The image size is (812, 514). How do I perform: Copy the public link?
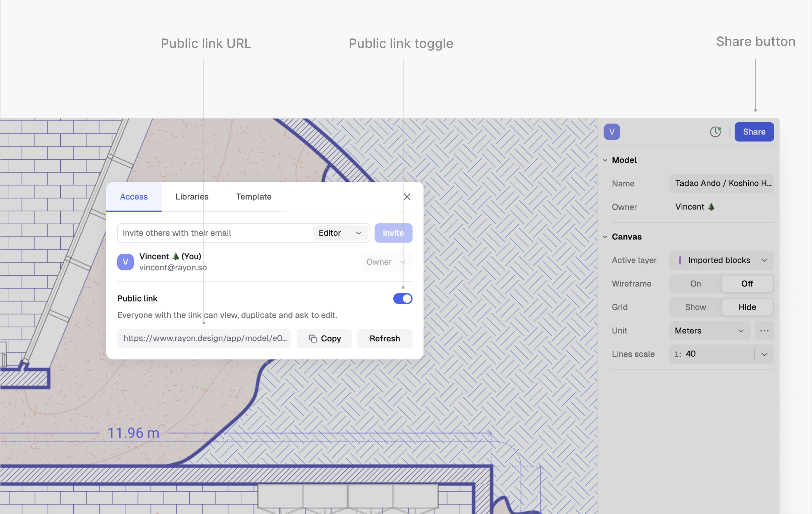[x=324, y=339]
